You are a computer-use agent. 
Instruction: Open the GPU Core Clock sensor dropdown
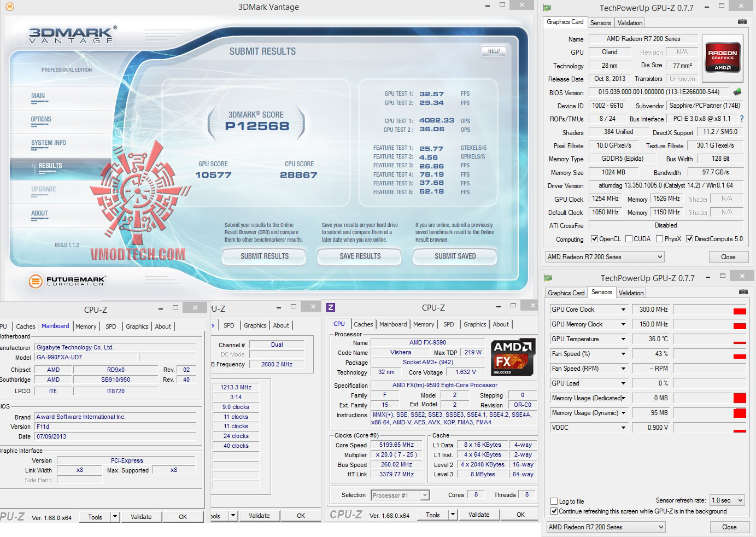[x=623, y=310]
